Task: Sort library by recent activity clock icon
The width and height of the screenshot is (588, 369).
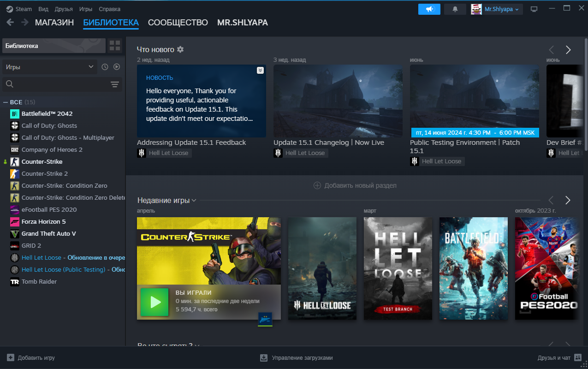Action: pos(105,67)
